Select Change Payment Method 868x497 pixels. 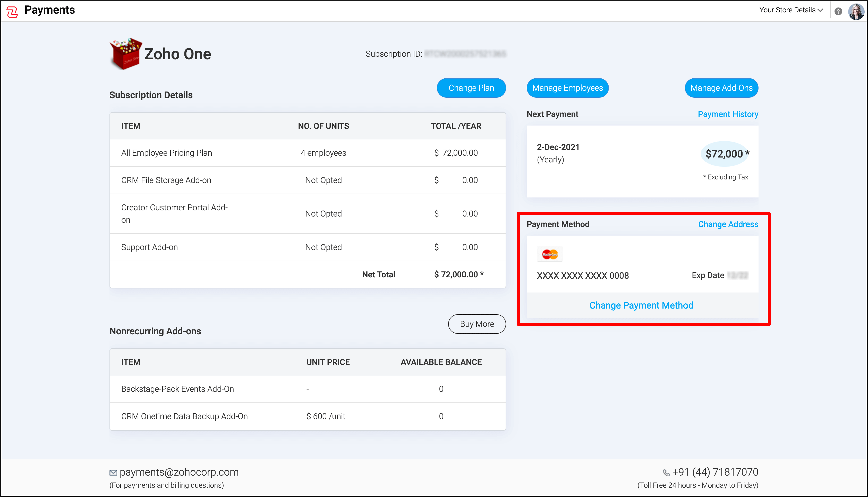(641, 305)
